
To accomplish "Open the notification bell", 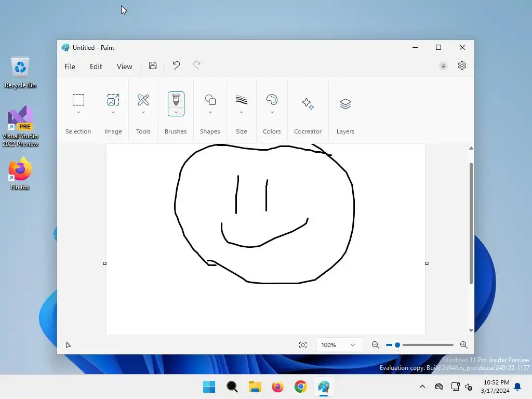I will coord(518,387).
